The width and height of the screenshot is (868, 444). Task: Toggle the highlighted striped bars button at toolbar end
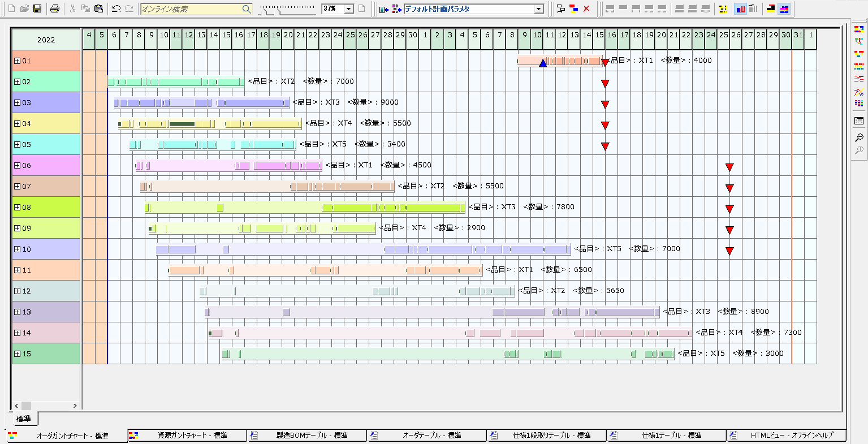pyautogui.click(x=784, y=8)
